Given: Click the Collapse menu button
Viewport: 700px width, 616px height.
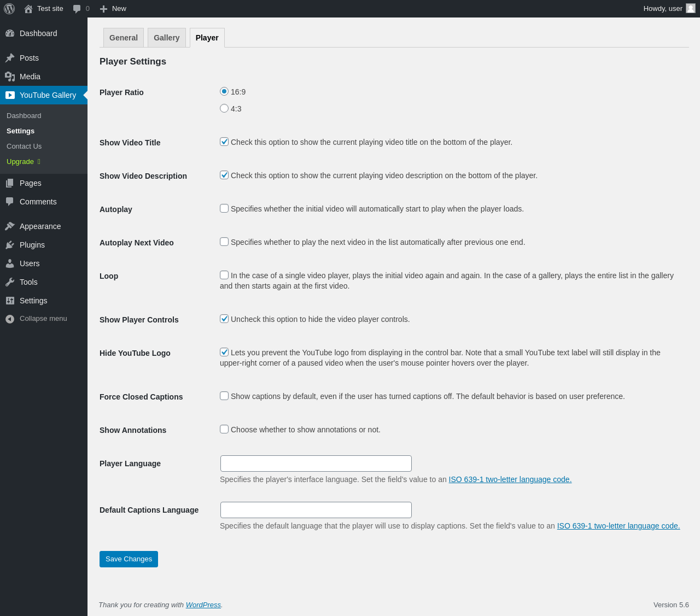Looking at the screenshot, I should 44,319.
